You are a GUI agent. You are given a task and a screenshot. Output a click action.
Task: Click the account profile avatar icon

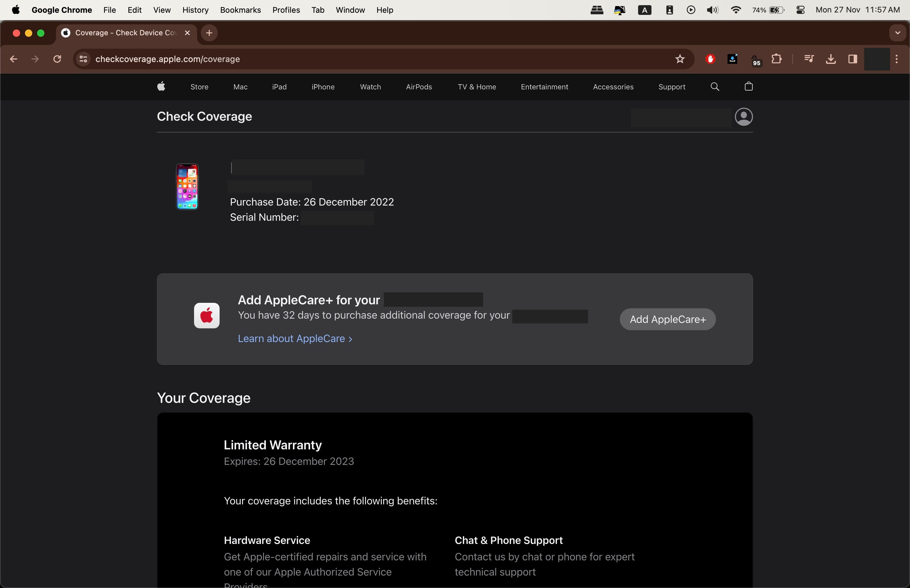pyautogui.click(x=744, y=117)
